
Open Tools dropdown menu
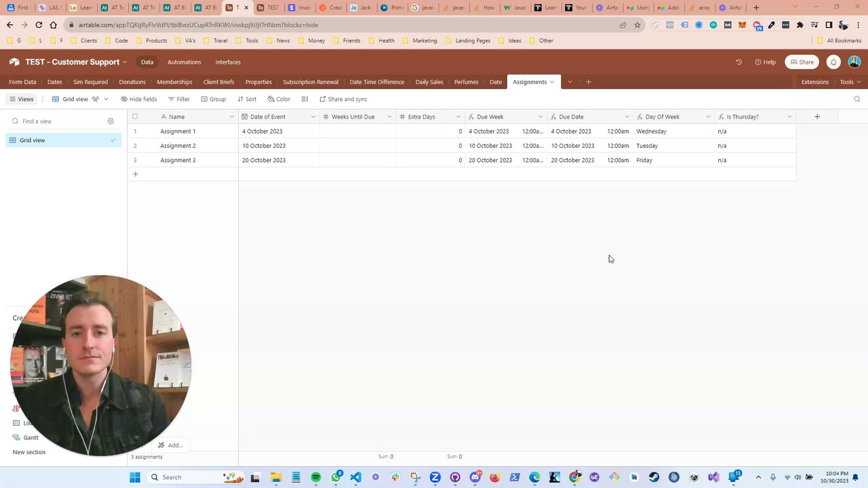pyautogui.click(x=850, y=82)
